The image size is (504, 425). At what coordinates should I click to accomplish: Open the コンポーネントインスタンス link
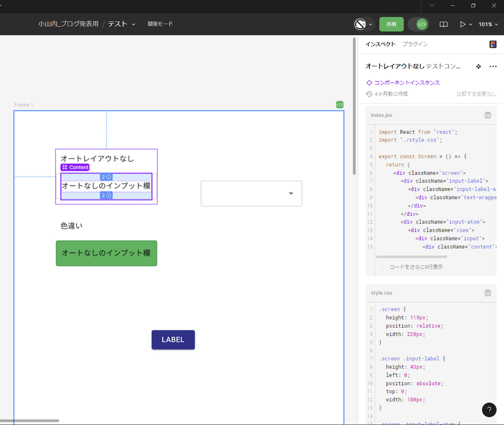[x=406, y=82]
